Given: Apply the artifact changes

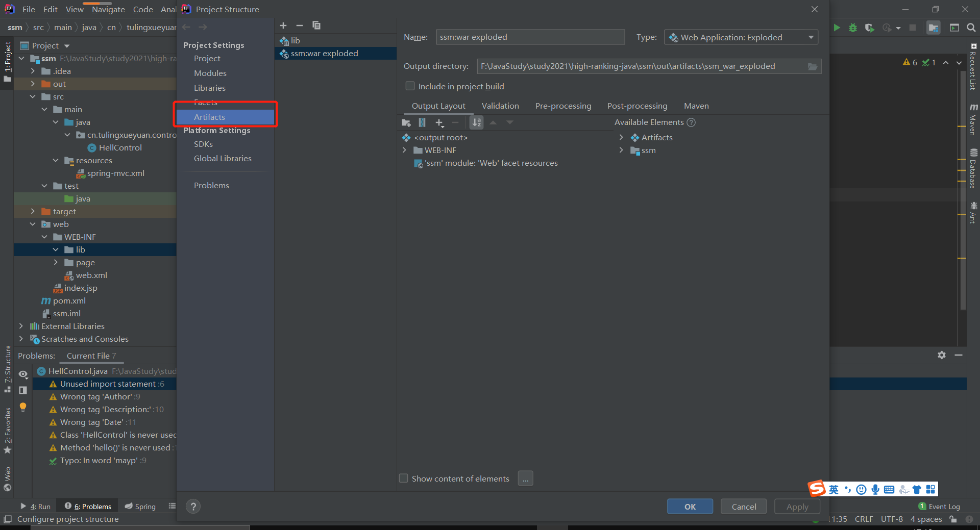Looking at the screenshot, I should pyautogui.click(x=796, y=507).
